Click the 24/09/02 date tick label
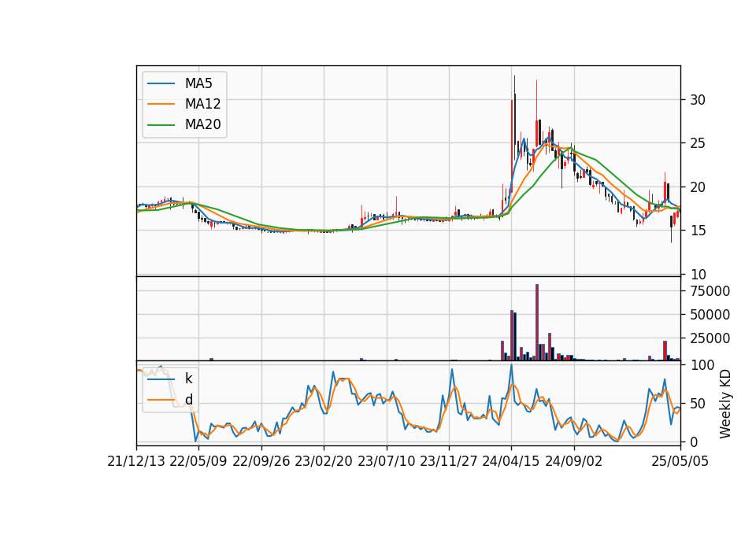756x543 pixels. [574, 461]
